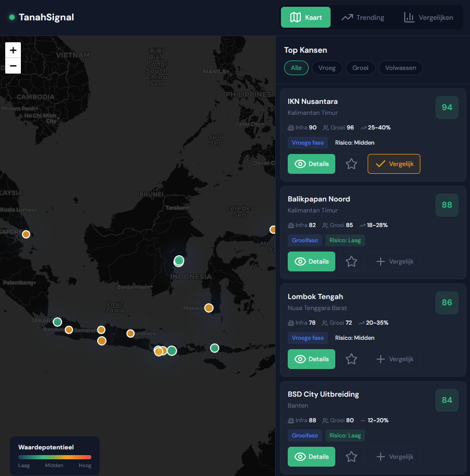Switch to the Trending tab
470x476 pixels.
[x=362, y=17]
